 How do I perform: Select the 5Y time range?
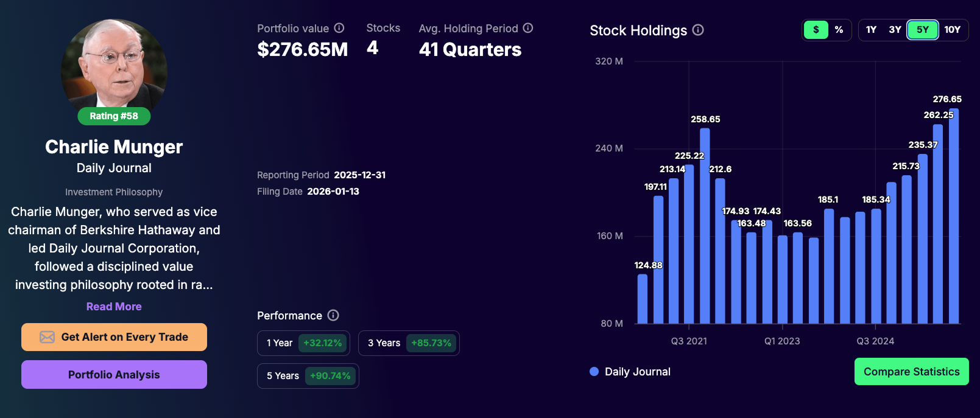[x=923, y=30]
